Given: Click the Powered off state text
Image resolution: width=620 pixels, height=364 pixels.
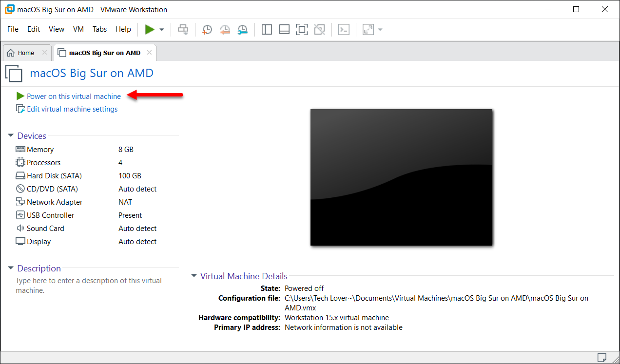Looking at the screenshot, I should 304,288.
